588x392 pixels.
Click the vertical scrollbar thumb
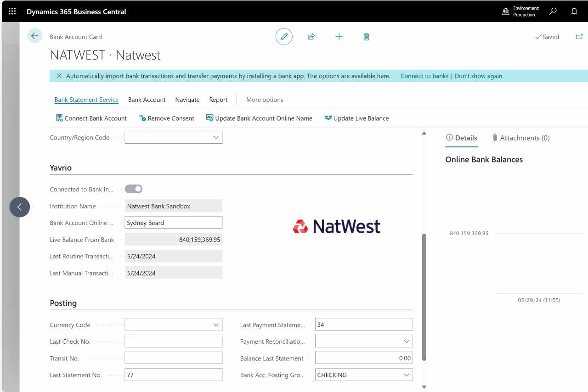click(424, 297)
